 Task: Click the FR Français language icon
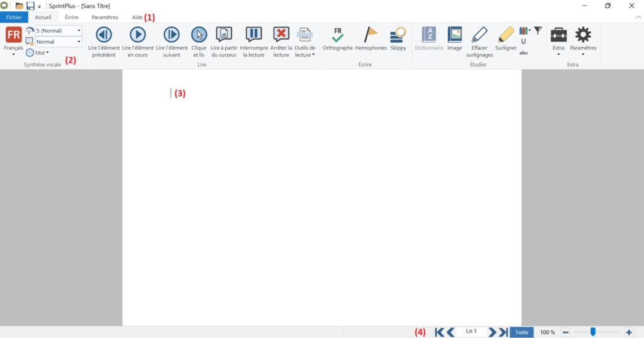coord(14,35)
